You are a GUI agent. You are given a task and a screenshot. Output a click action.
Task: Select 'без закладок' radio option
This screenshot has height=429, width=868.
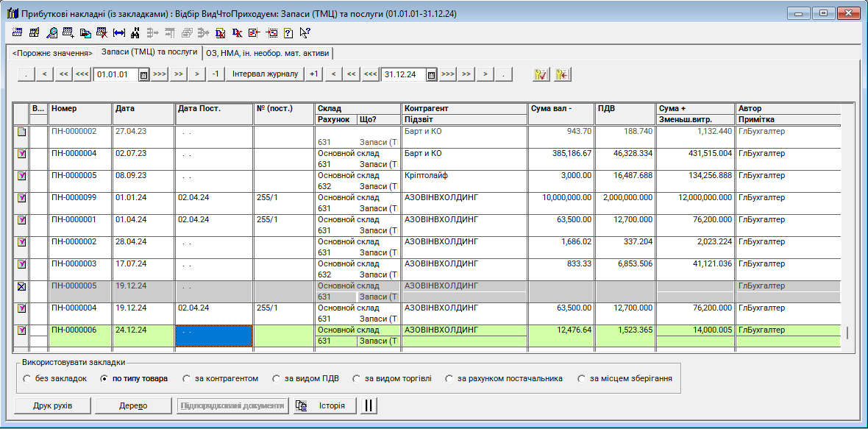point(27,379)
